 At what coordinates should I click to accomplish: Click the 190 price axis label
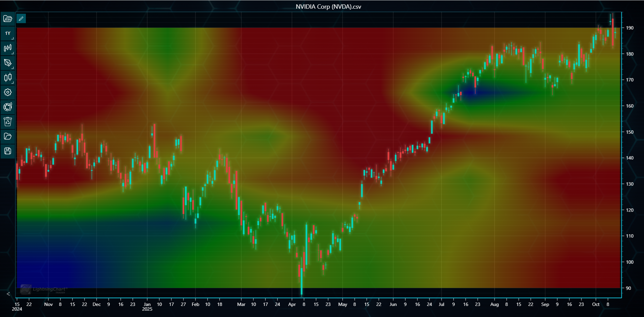click(630, 28)
